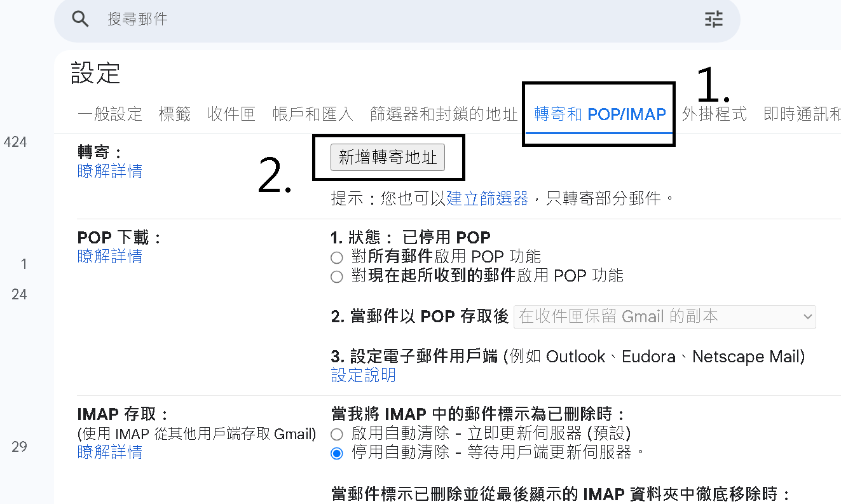
Task: Open 帳戶和匯入 tab
Action: 313,114
